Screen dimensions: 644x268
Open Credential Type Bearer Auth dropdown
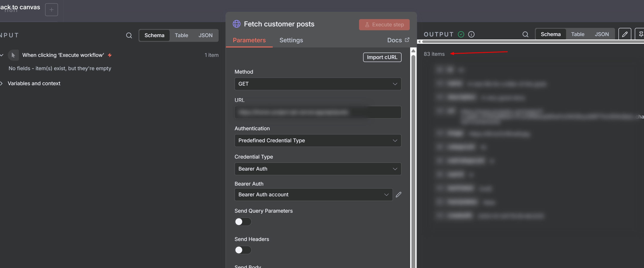coord(318,169)
